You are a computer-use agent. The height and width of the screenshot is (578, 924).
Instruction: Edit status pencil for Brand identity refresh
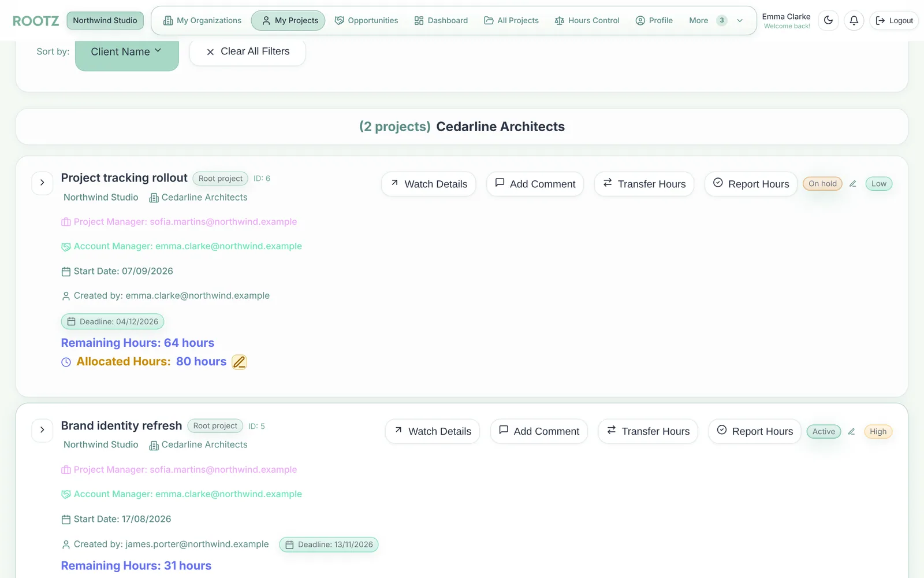(x=851, y=432)
